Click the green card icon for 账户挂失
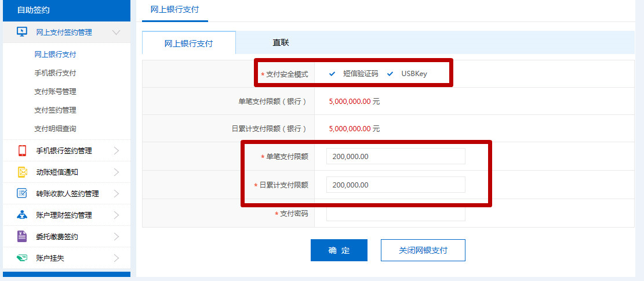 [x=22, y=258]
